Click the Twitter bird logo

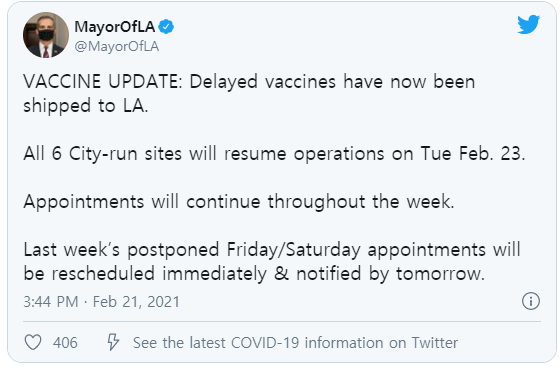coord(529,24)
